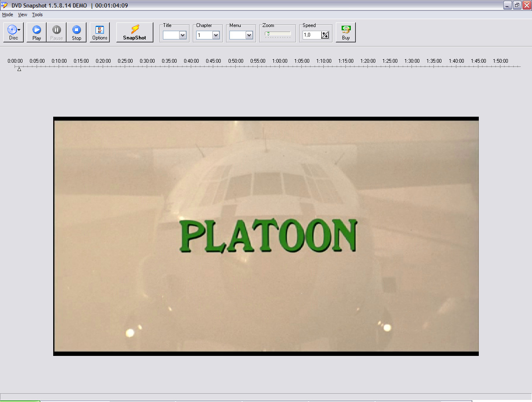Start playback with the Play button

pos(37,32)
